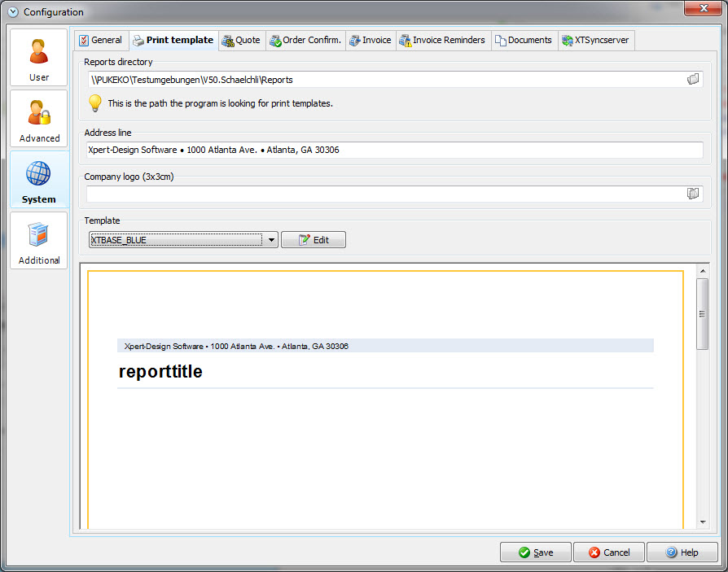
Task: Click the lightbulb hint icon
Action: pos(95,103)
